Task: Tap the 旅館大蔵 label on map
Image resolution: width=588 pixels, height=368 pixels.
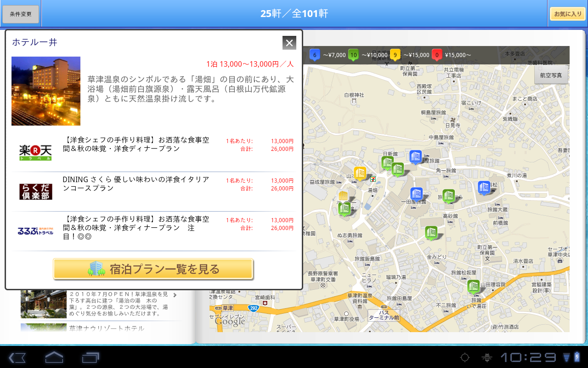Action: click(498, 209)
